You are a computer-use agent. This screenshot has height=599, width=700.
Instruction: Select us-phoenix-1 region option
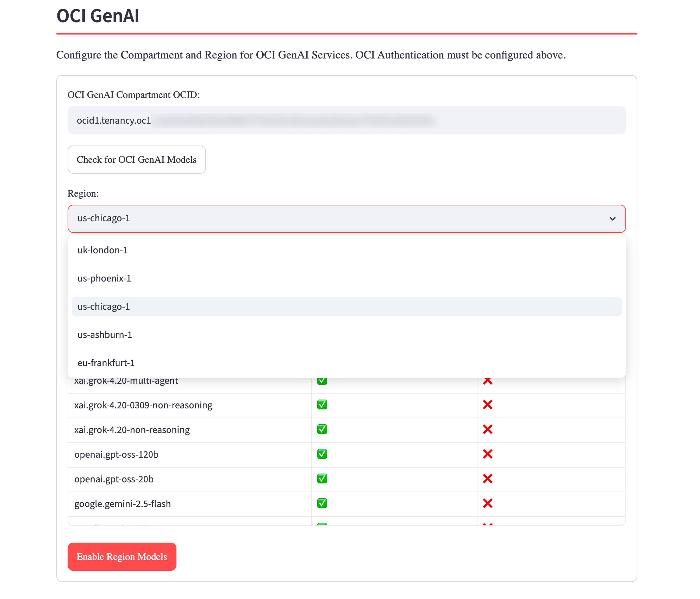(x=346, y=278)
